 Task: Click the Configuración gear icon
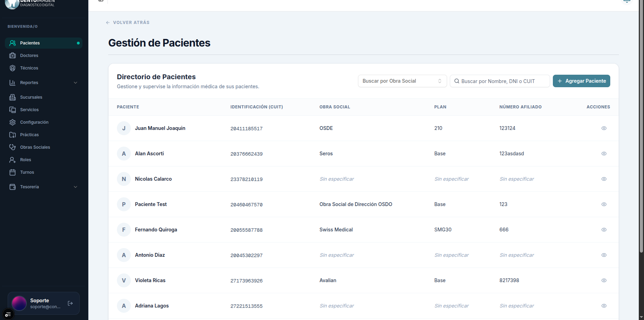click(x=13, y=122)
